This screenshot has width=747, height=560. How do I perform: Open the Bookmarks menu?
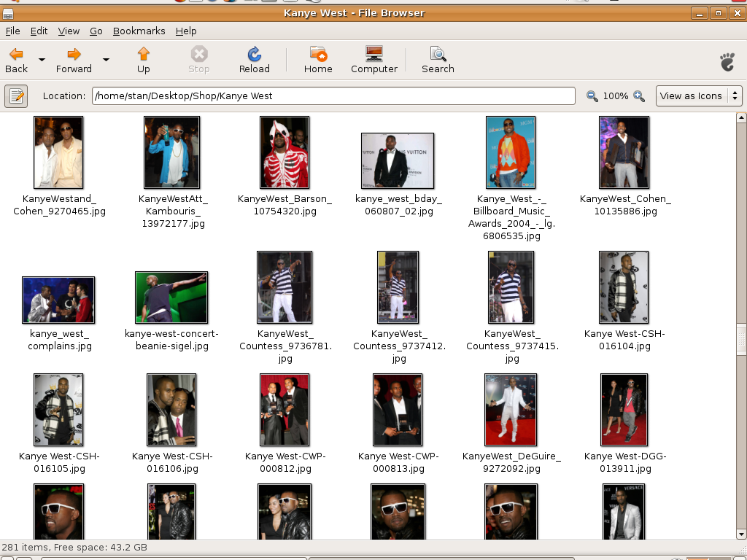coord(139,31)
